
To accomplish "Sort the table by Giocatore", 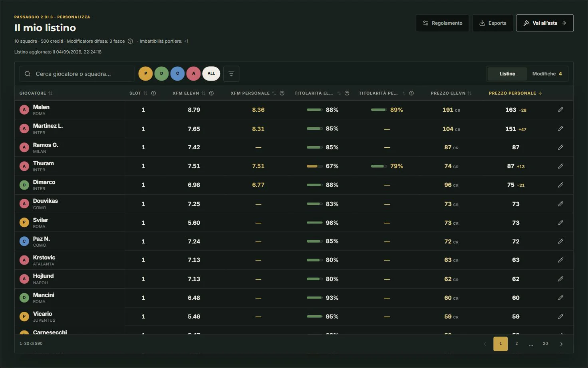I will (36, 93).
